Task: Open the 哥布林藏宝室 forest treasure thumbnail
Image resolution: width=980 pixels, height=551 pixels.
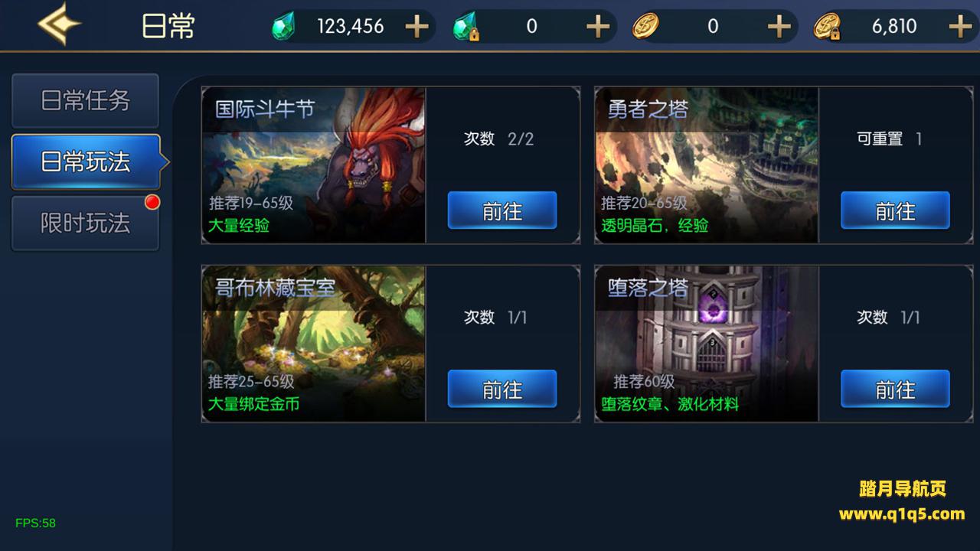Action: point(314,344)
